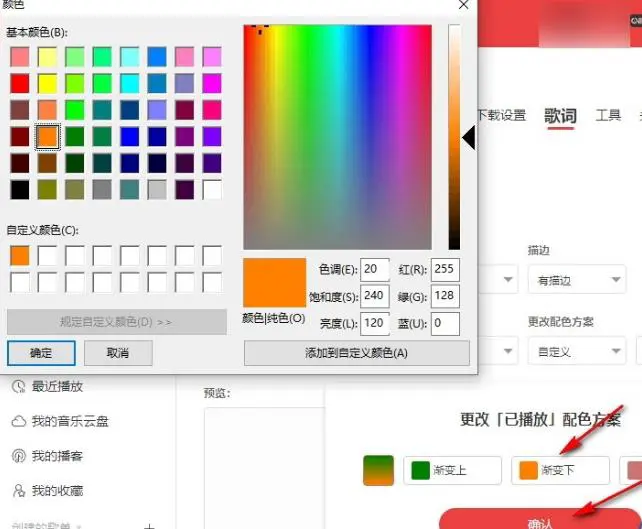
Task: Switch to the 下载设置 tab
Action: point(502,115)
